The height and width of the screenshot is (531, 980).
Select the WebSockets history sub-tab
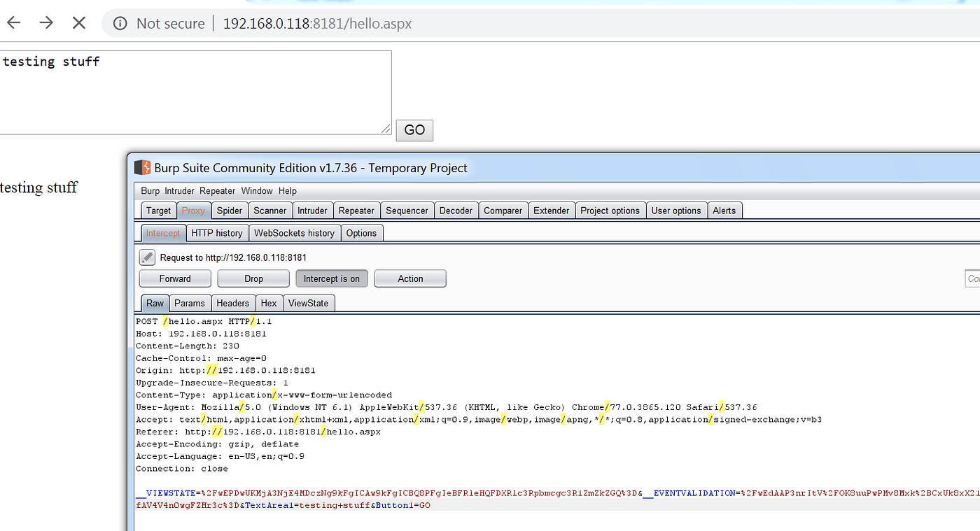click(x=294, y=233)
